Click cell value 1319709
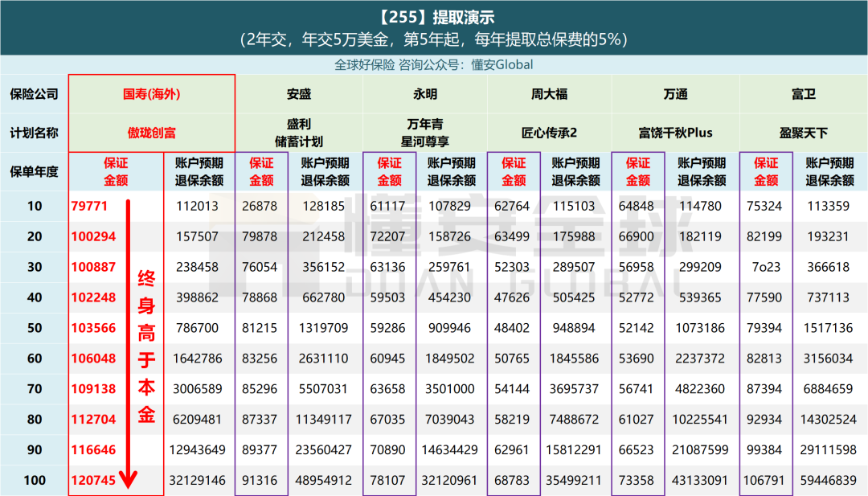The image size is (868, 496). 324,328
